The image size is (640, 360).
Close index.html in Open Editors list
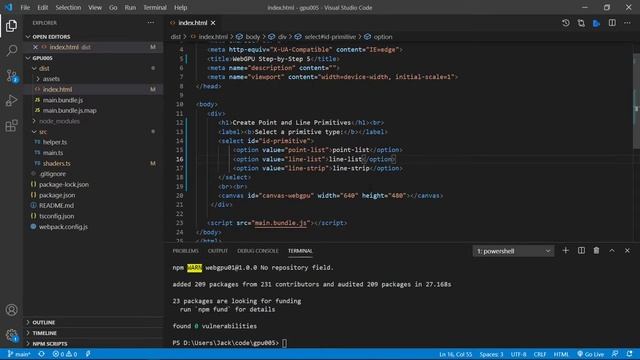click(x=36, y=47)
